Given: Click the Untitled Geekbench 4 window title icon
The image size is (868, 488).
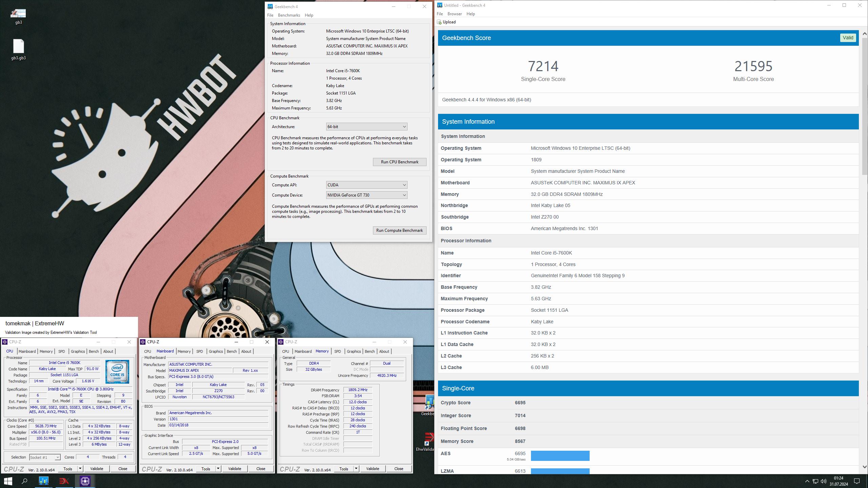Looking at the screenshot, I should (x=439, y=5).
